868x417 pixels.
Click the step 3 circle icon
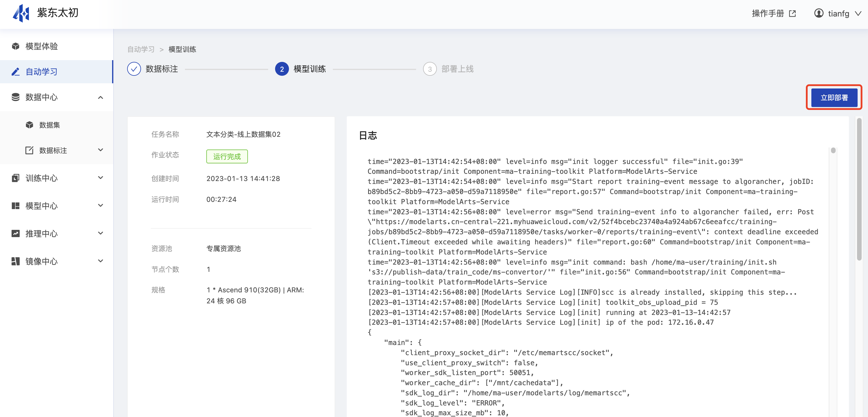(x=430, y=69)
